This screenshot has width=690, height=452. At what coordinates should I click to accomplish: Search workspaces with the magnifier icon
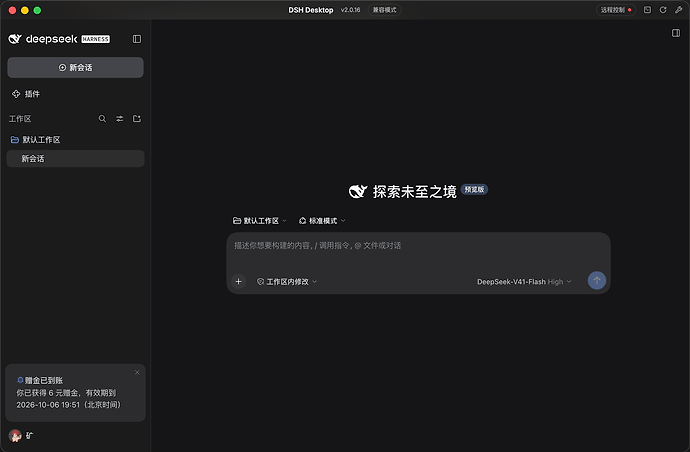(x=102, y=119)
